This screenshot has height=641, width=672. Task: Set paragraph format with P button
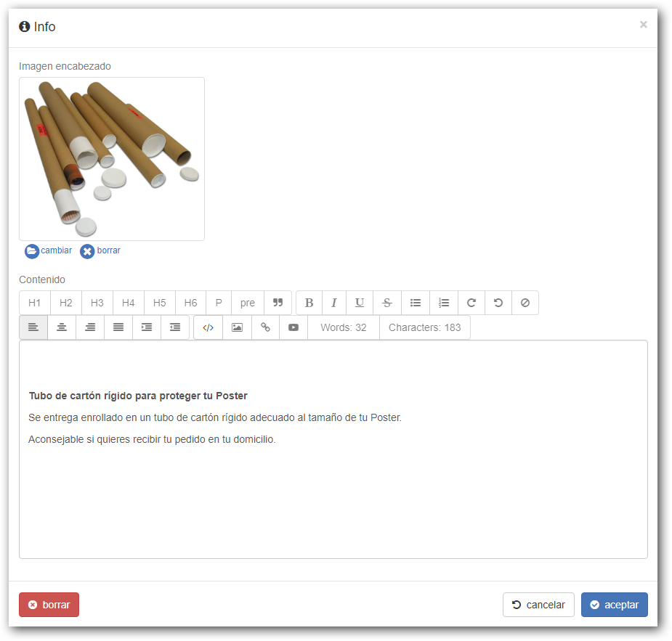219,303
